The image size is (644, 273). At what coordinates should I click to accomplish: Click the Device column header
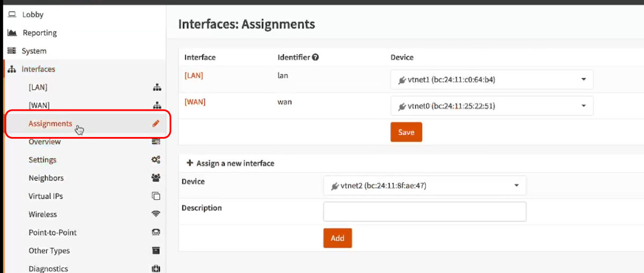tap(402, 57)
